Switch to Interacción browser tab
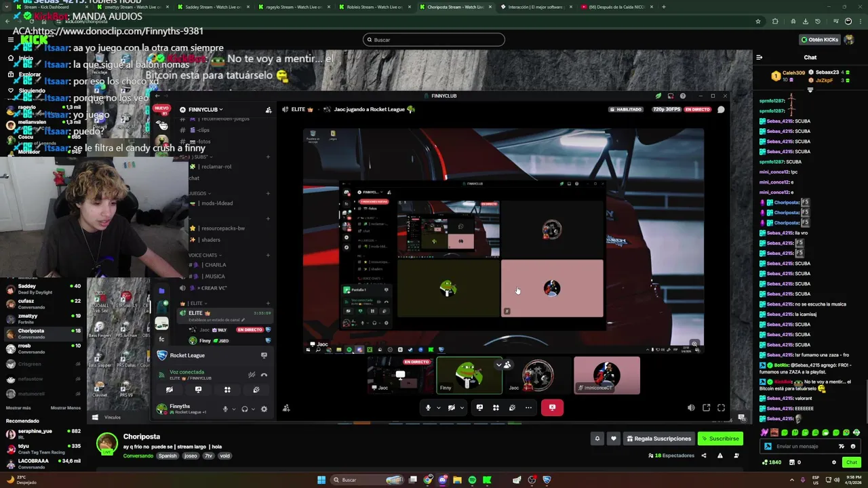This screenshot has height=488, width=868. pyautogui.click(x=536, y=7)
